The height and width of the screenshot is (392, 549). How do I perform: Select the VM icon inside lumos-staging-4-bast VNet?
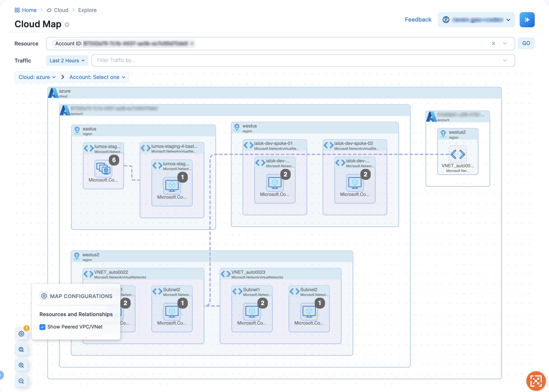(172, 185)
